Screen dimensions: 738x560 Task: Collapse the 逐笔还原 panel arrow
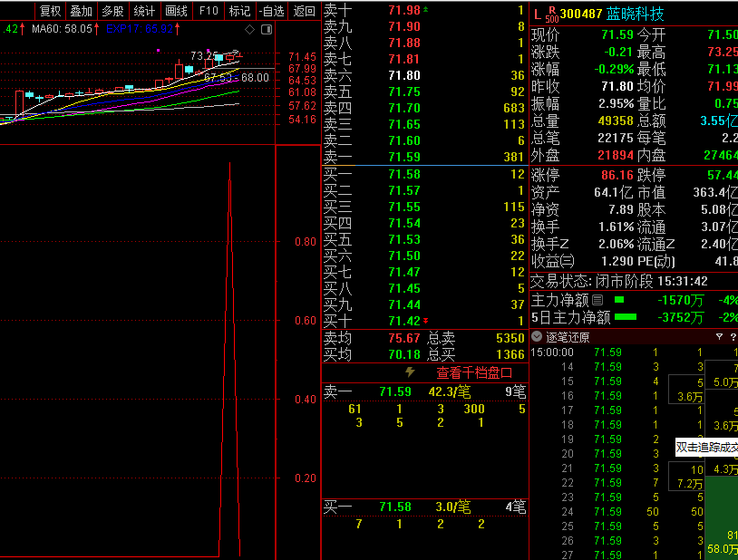pos(537,337)
